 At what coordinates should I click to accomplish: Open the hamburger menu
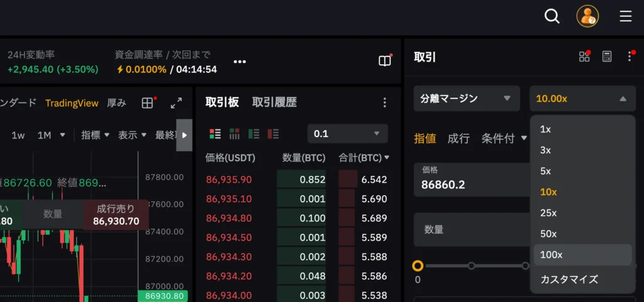coord(626,16)
